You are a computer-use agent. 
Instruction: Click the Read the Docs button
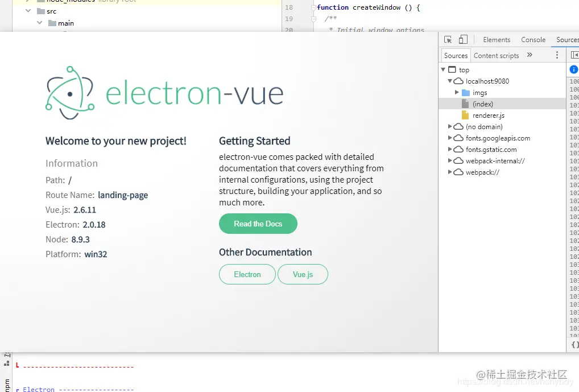pyautogui.click(x=258, y=224)
